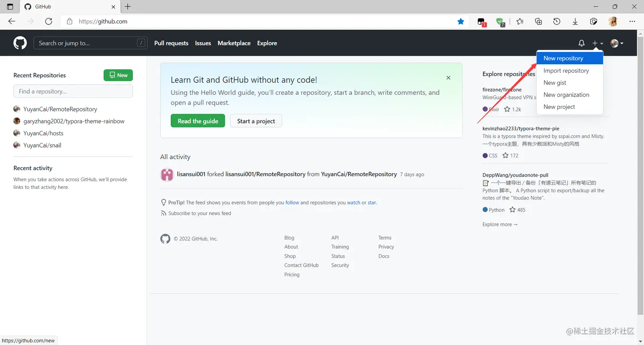Open the browser Collections icon
Viewport: 644px width, 345px height.
(x=538, y=21)
